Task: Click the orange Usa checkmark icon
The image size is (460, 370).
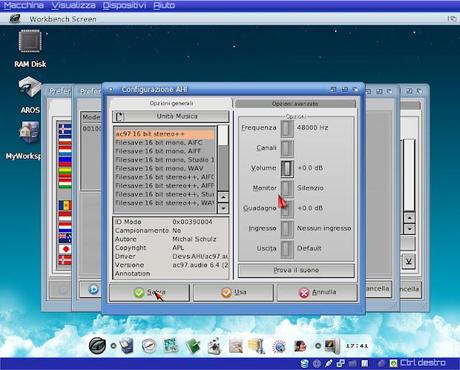Action: 226,293
